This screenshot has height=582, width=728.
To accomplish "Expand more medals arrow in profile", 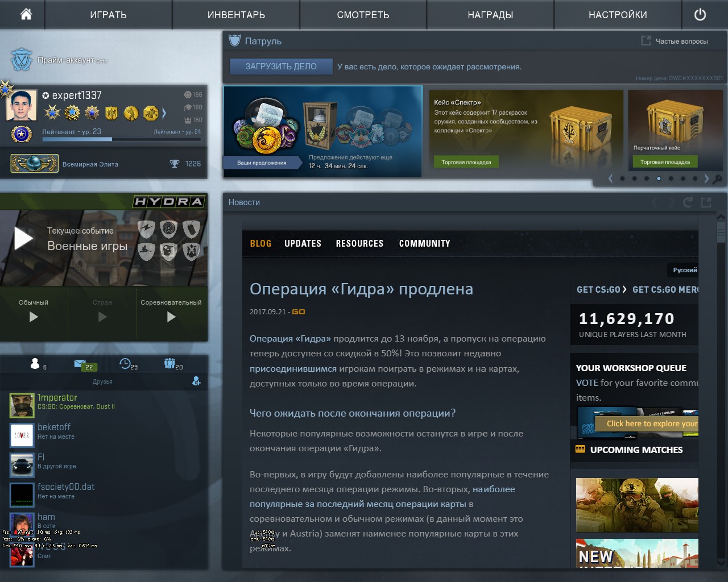I will 164,113.
